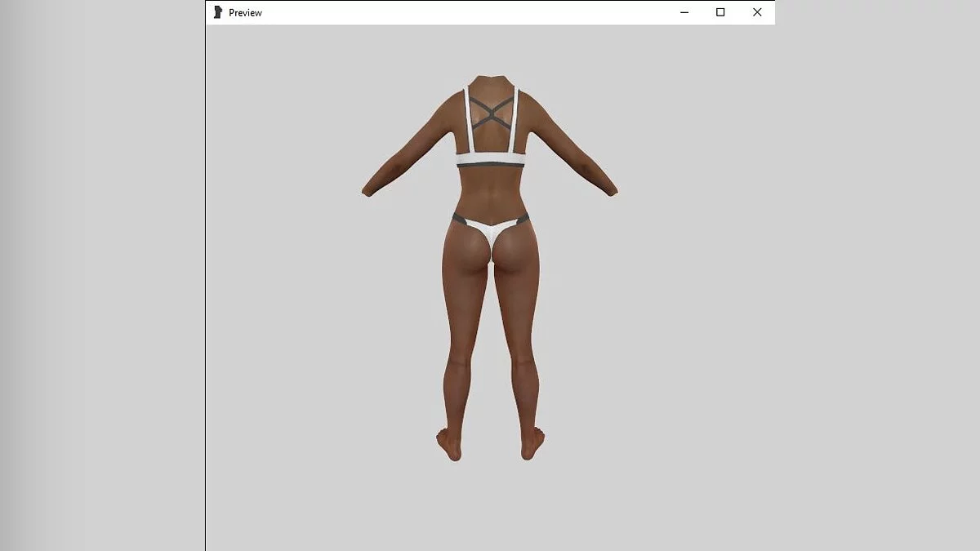Click the Preview window app icon
980x551 pixels.
point(218,12)
